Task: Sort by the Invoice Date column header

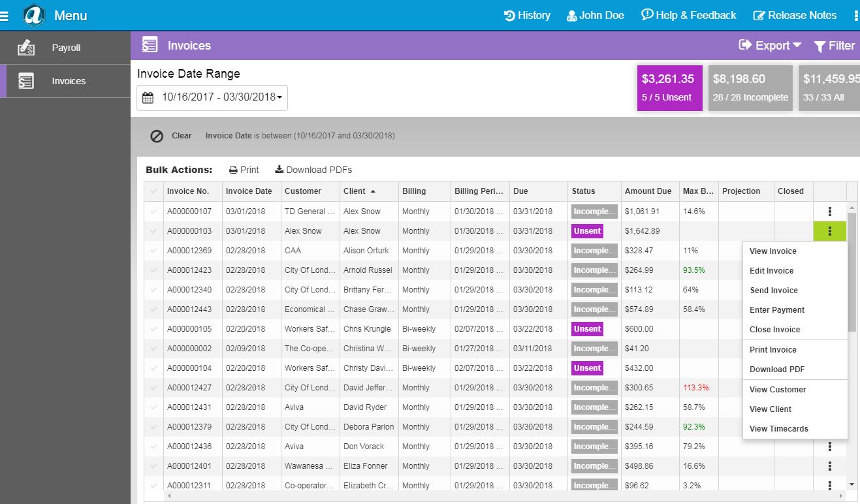Action: point(251,191)
